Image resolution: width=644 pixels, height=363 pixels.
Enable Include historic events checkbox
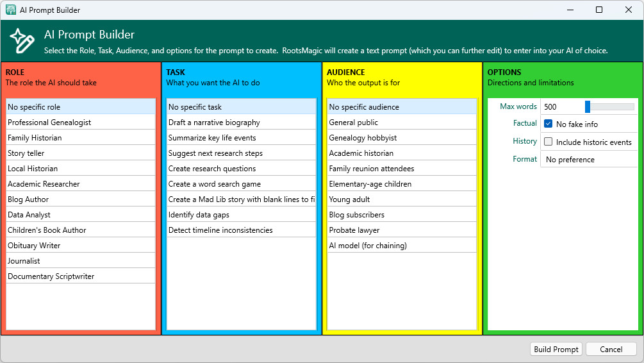click(x=549, y=142)
